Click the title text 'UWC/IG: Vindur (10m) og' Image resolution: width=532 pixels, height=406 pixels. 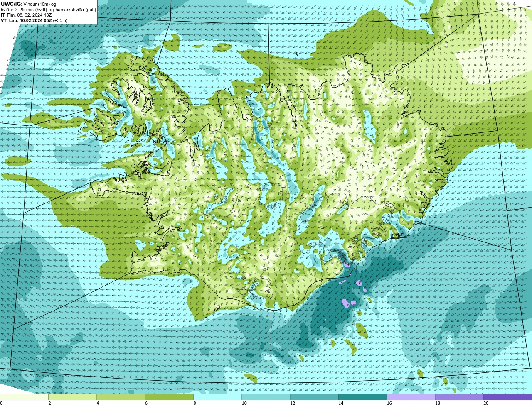[x=28, y=4]
